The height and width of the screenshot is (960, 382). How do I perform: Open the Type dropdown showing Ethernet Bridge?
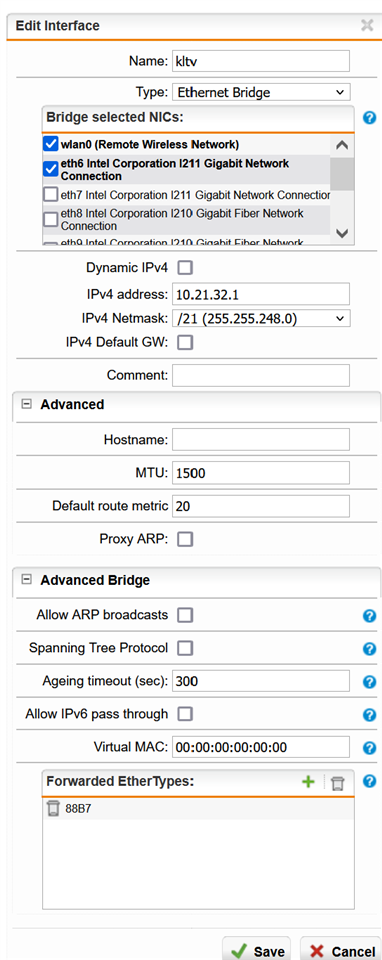(261, 92)
